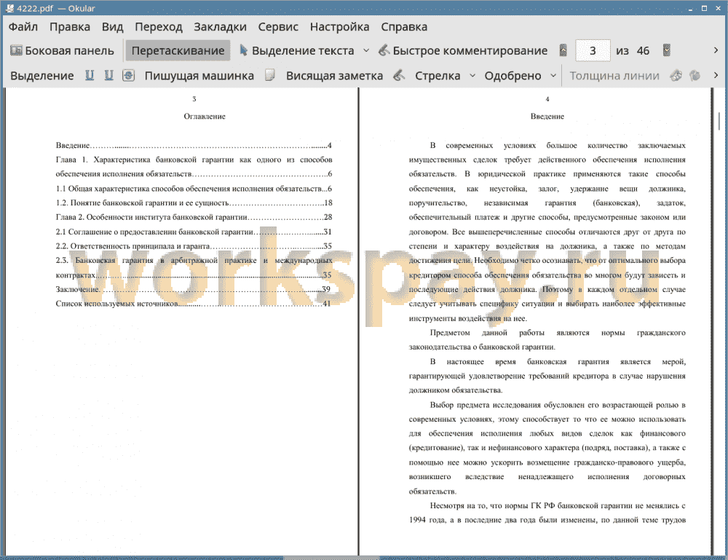Open the Стрелка shape dropdown

[x=472, y=76]
